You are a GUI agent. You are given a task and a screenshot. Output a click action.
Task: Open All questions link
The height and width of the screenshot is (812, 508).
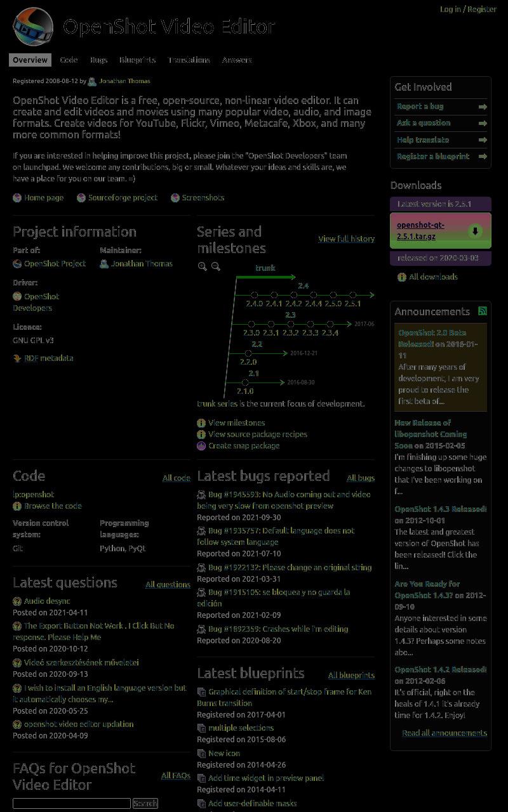click(x=168, y=585)
